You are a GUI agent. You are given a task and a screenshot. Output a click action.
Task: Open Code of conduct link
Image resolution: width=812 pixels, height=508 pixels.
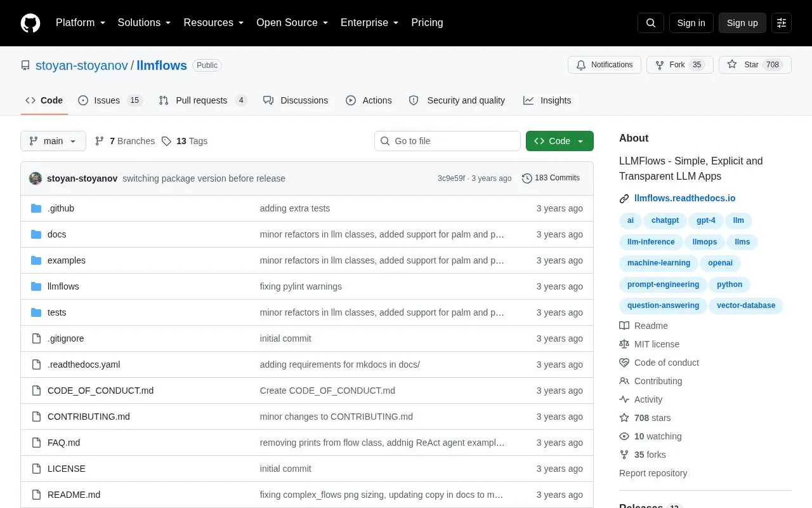pos(659,363)
